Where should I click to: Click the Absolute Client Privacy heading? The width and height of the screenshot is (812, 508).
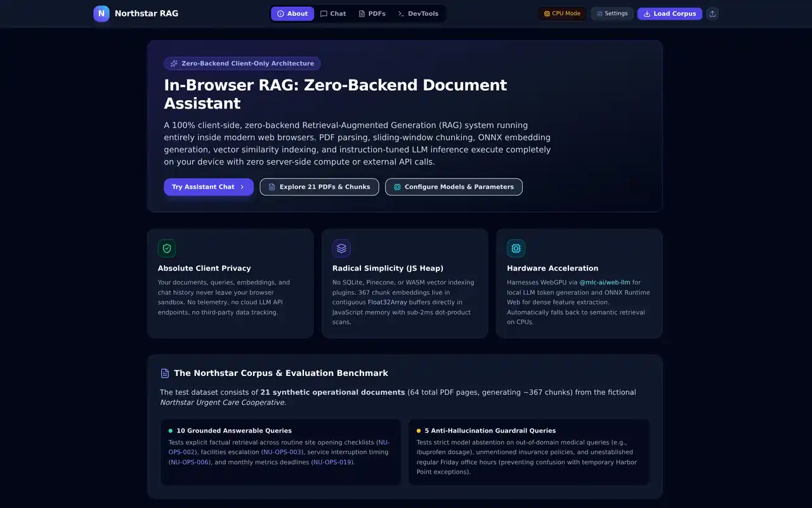tap(204, 269)
